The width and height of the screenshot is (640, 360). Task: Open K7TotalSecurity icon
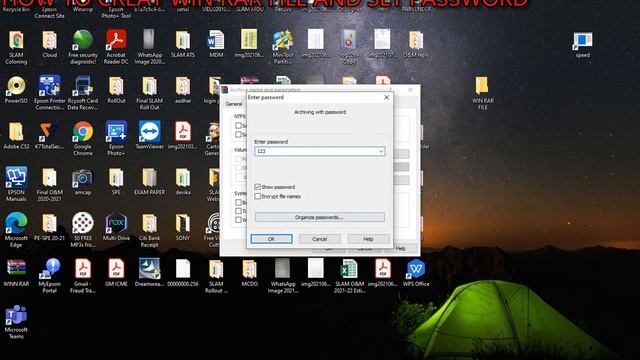[x=49, y=132]
